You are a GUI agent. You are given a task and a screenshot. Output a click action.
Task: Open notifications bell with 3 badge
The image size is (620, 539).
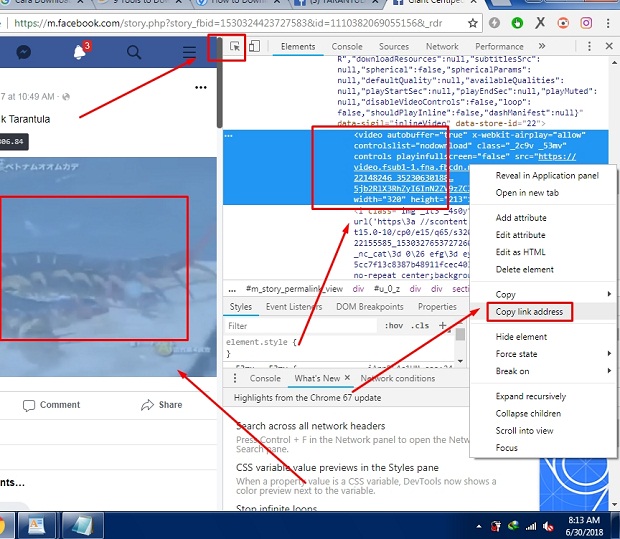(81, 51)
